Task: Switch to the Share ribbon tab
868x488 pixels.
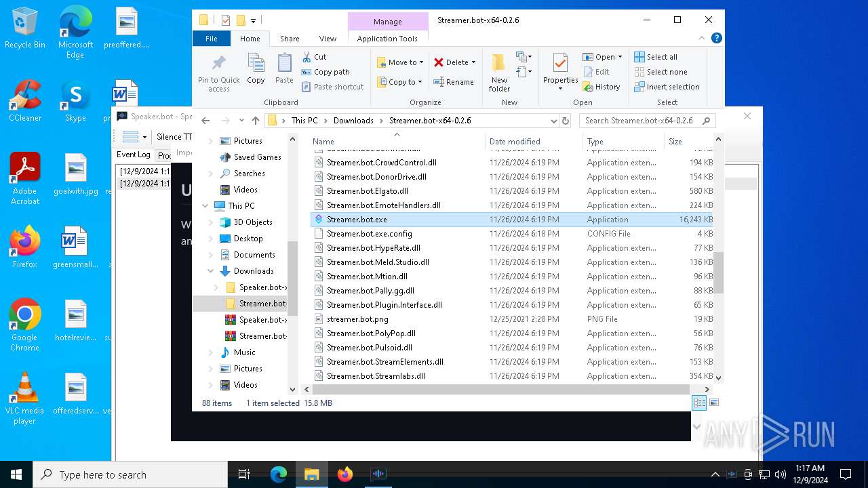Action: (290, 39)
